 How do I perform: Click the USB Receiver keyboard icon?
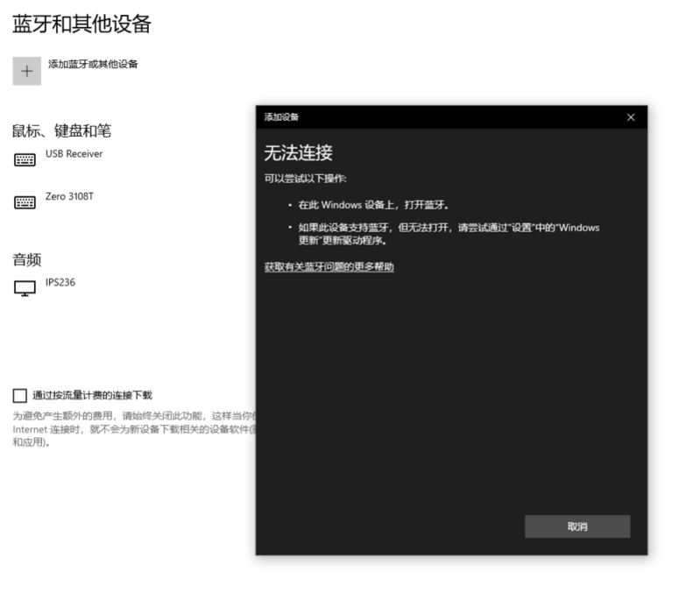point(25,159)
